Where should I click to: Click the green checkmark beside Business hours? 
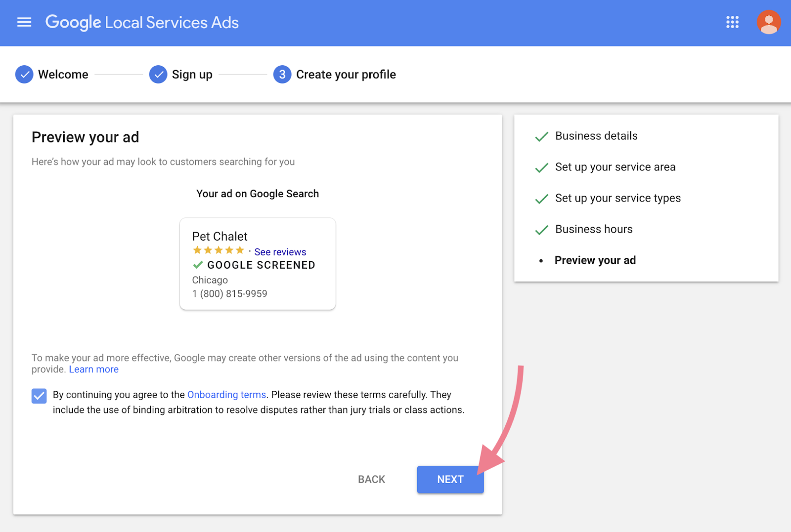coord(541,229)
